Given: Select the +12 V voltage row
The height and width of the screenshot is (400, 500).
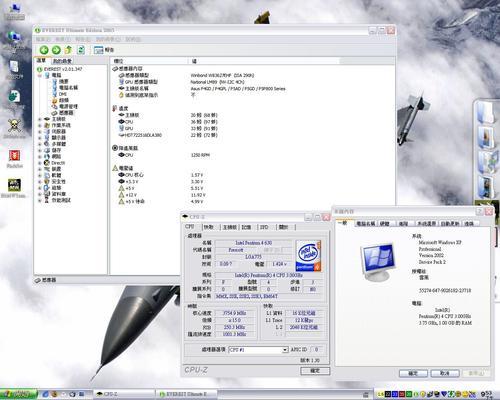Looking at the screenshot, I should [162, 195].
